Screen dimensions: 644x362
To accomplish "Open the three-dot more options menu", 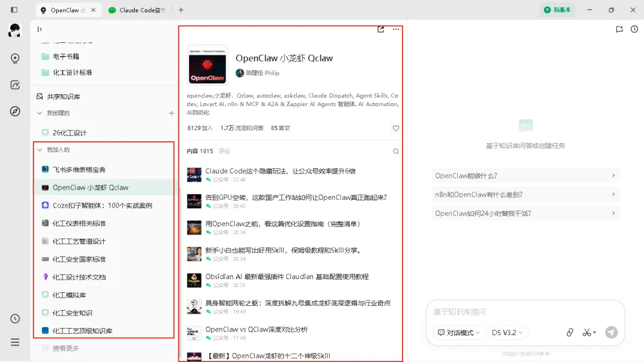I will (396, 29).
